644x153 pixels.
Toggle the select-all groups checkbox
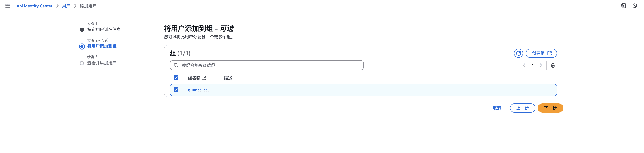[x=176, y=78]
